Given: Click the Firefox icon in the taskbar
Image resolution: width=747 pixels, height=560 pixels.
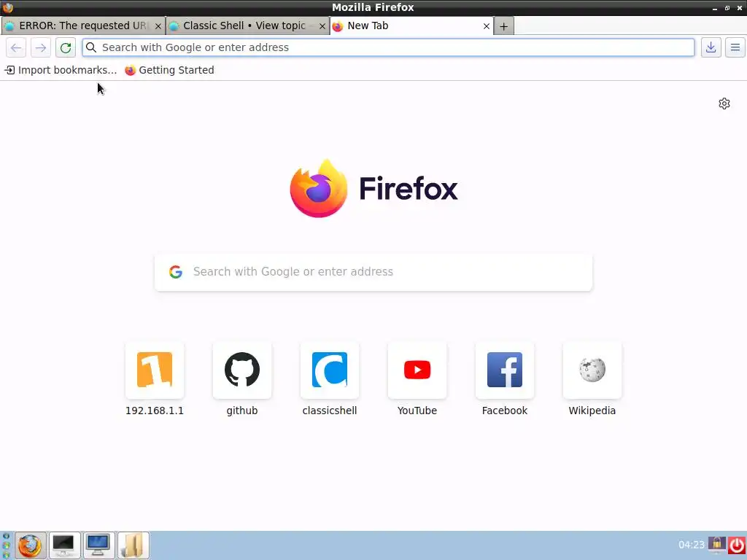Looking at the screenshot, I should 30,545.
